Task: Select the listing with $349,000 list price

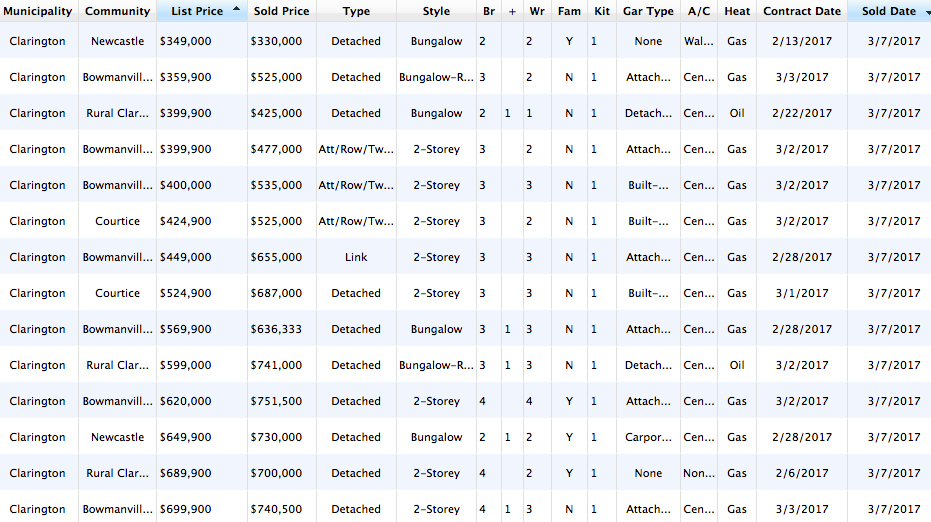Action: tap(185, 41)
